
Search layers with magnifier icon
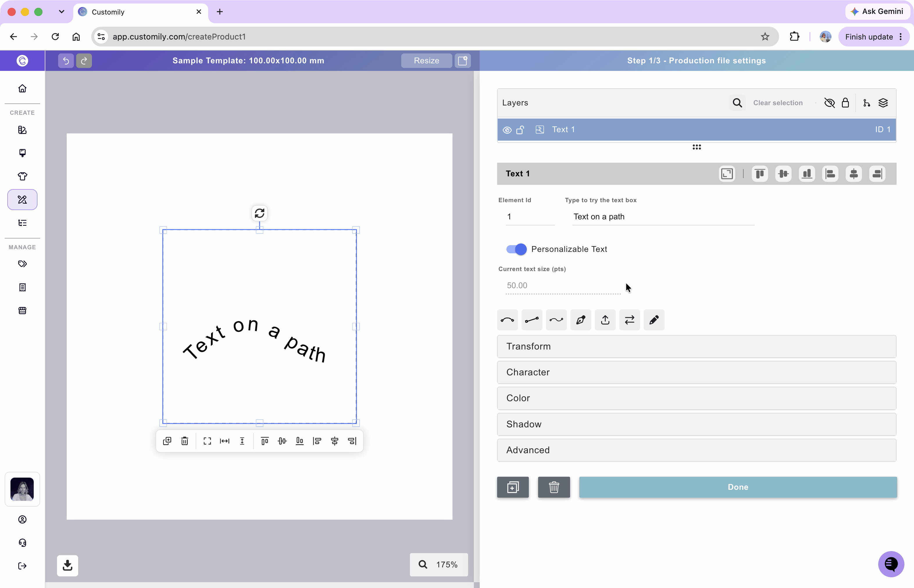[738, 103]
